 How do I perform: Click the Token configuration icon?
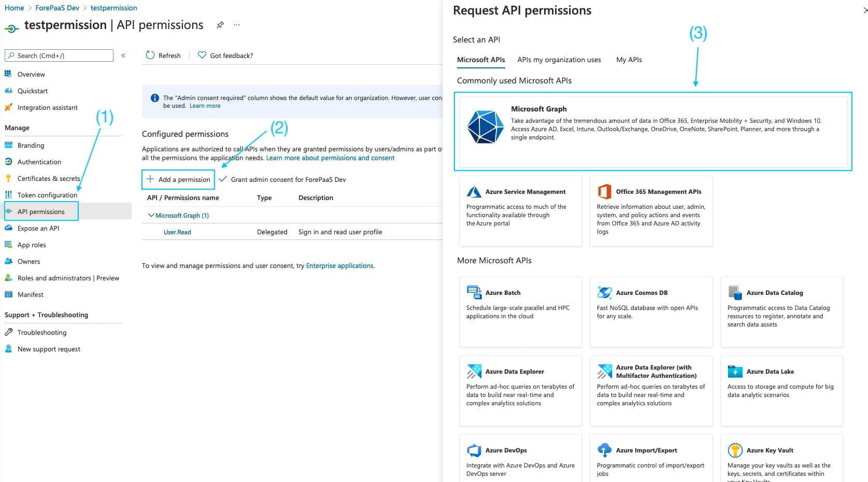8,195
